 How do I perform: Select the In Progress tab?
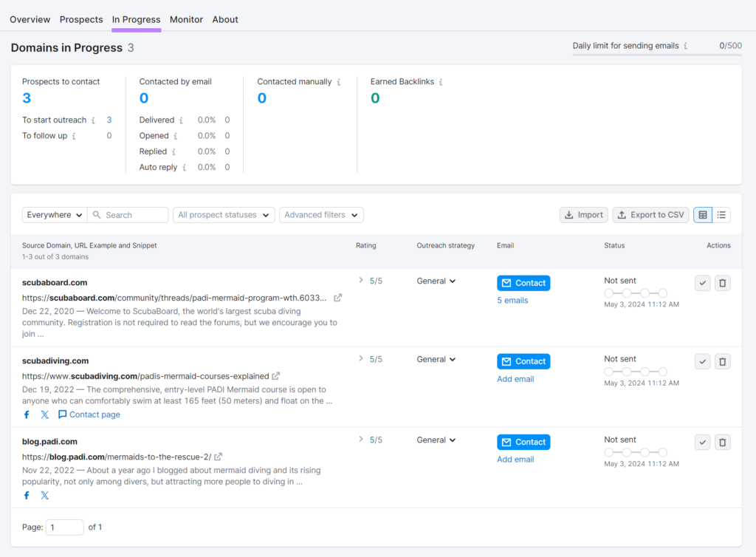point(136,20)
